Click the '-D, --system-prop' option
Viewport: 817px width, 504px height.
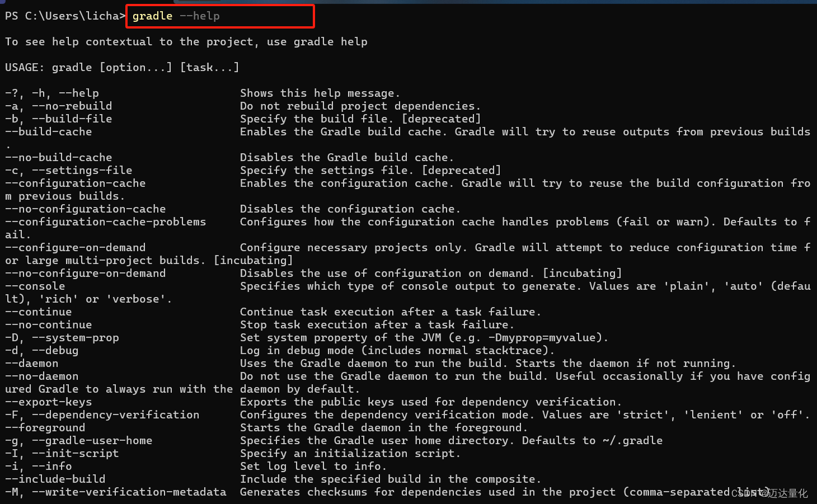click(62, 338)
